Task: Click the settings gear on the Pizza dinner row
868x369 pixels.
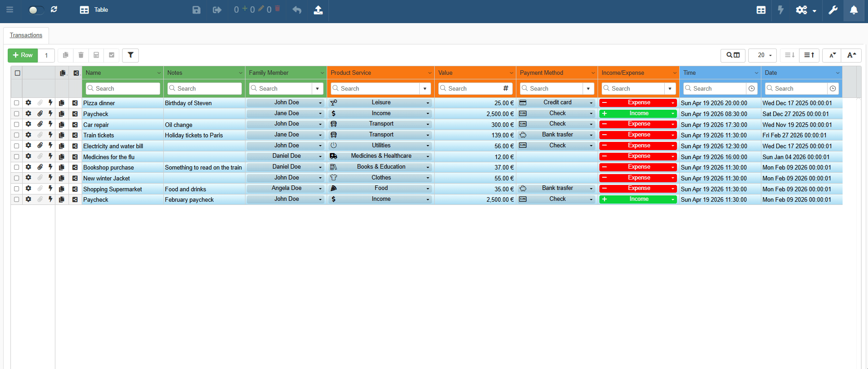Action: [x=28, y=103]
